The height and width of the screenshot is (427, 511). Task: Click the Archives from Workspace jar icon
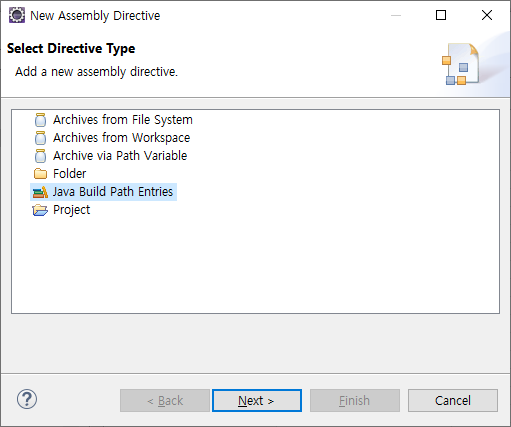point(40,138)
